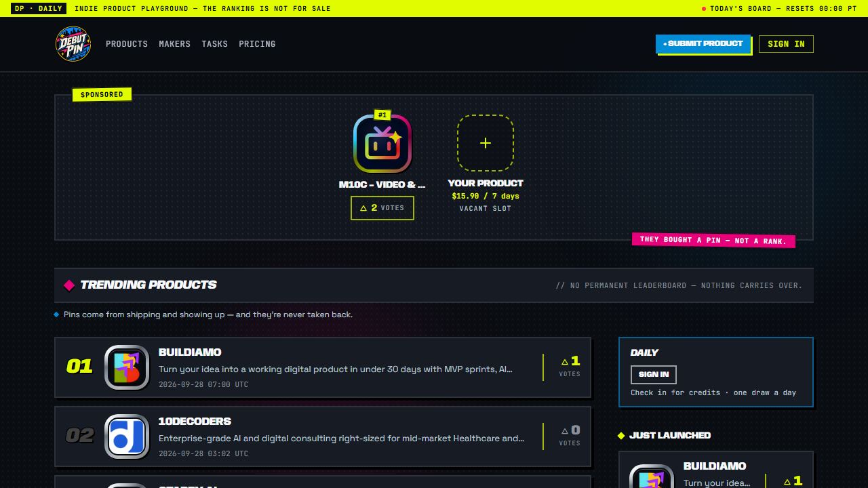
Task: Open the M10C sponsored product icon
Action: coord(382,144)
